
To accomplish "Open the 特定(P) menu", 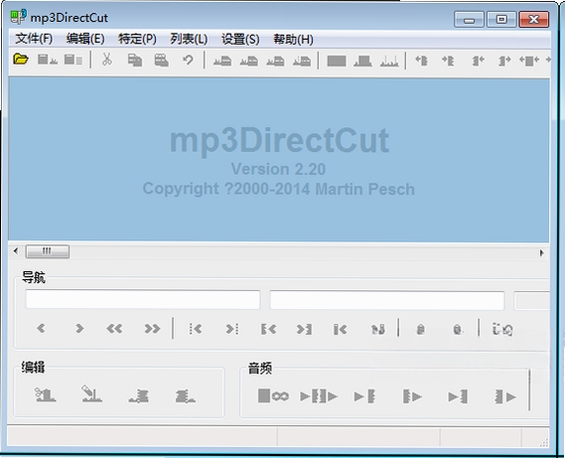I will [x=137, y=39].
